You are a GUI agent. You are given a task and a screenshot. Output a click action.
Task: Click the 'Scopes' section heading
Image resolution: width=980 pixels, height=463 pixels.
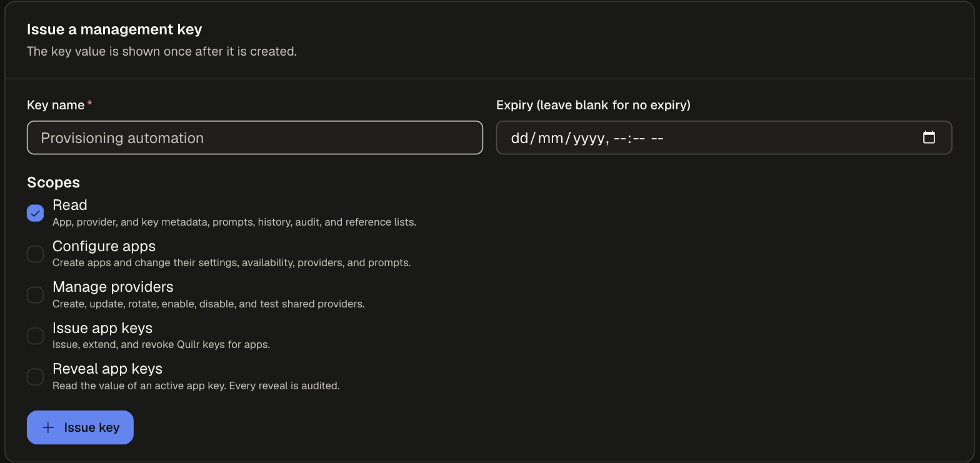pyautogui.click(x=53, y=182)
